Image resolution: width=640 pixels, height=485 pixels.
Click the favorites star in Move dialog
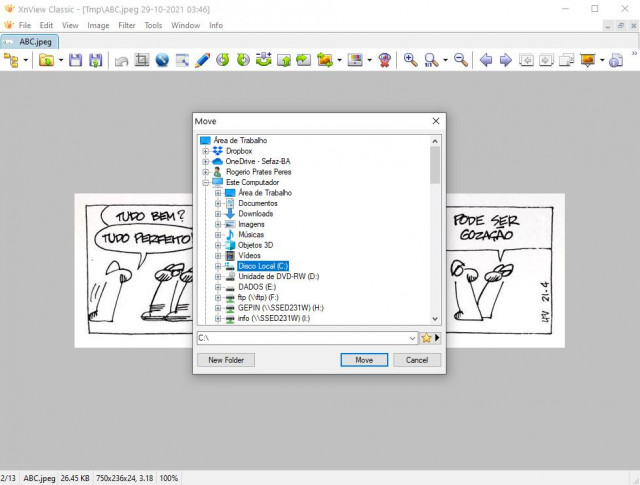coord(426,338)
